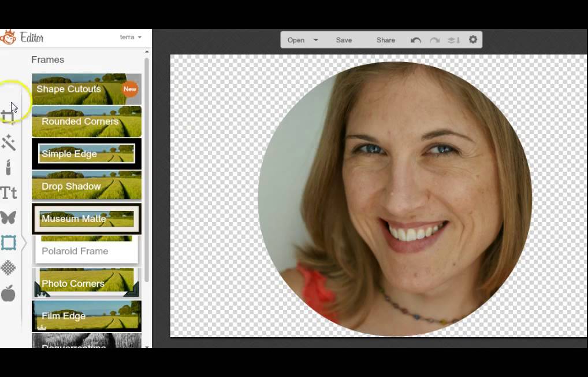Open the Seasonal apple tab
The width and height of the screenshot is (588, 377).
tap(8, 293)
